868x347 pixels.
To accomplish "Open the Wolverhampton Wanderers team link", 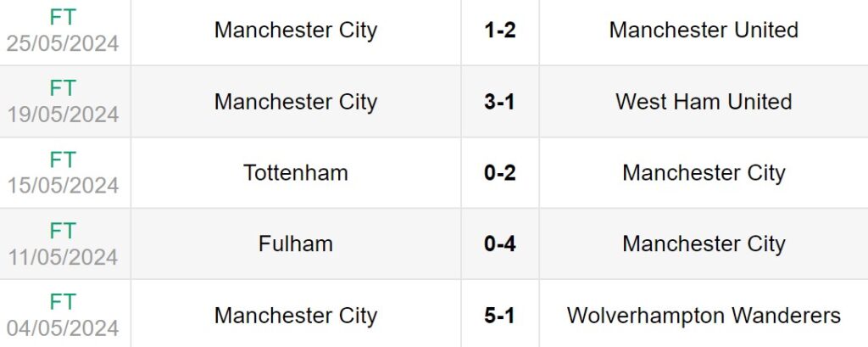I will coord(704,316).
